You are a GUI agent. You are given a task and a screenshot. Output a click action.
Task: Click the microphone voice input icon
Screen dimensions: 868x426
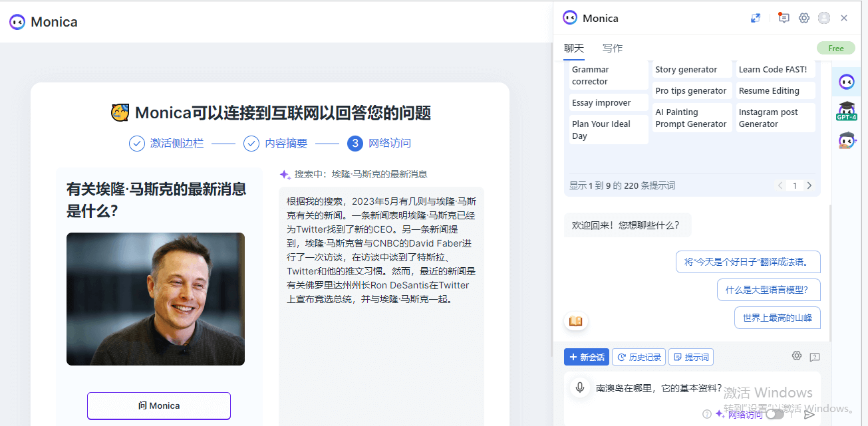[580, 387]
